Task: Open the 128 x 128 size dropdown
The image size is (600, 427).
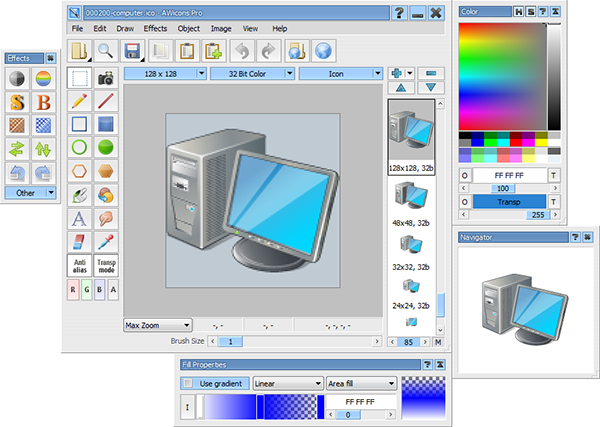Action: pyautogui.click(x=166, y=74)
